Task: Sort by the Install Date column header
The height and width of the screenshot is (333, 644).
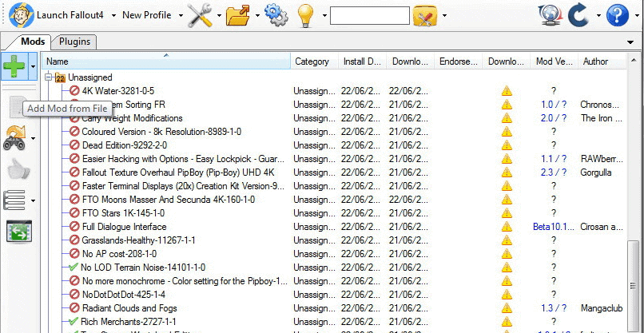Action: pos(362,61)
